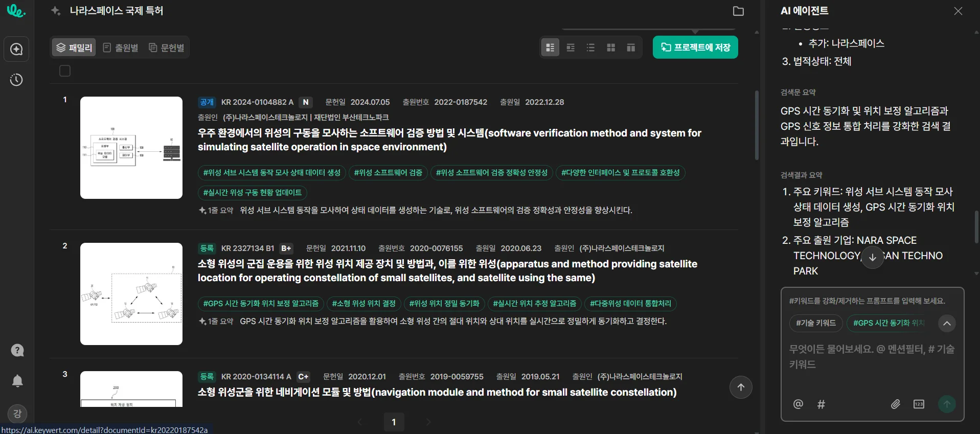The width and height of the screenshot is (980, 434).
Task: Click the #다중위성 데이터 통합처리 tag
Action: (631, 304)
